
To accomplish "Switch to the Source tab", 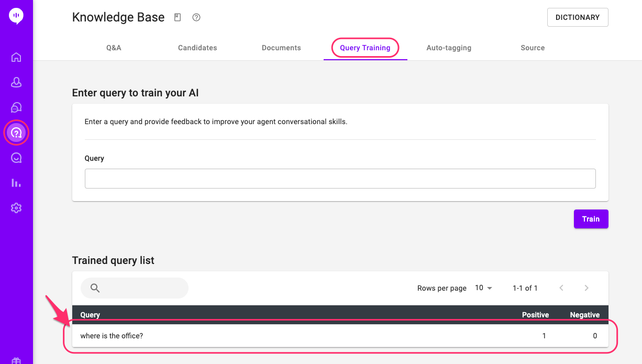I will 533,48.
